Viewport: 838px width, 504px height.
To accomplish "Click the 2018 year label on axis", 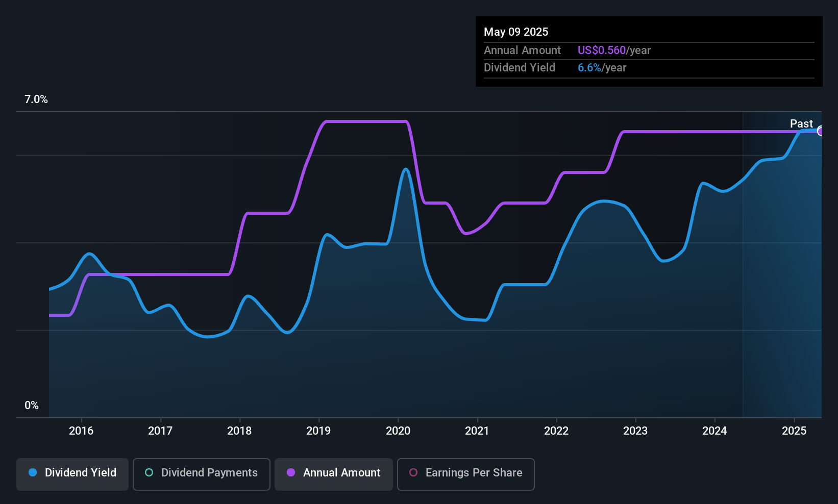I will tap(239, 431).
